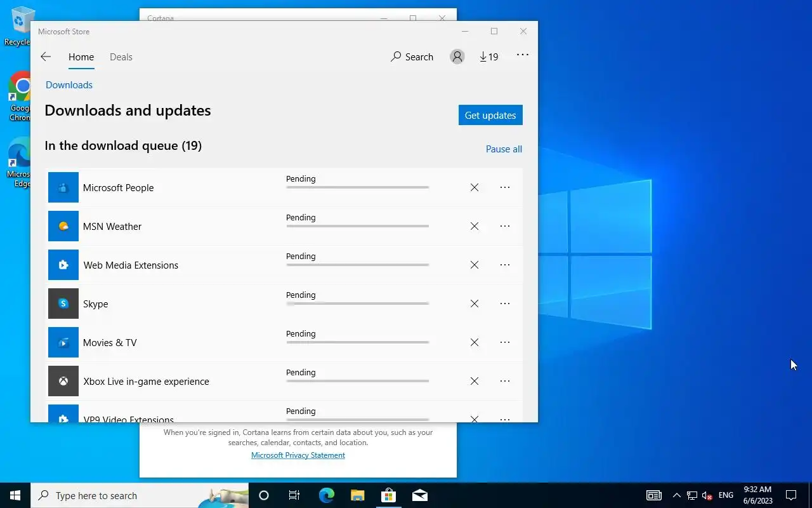Click the Skype app icon
Screen dimensions: 812x508
(63, 304)
